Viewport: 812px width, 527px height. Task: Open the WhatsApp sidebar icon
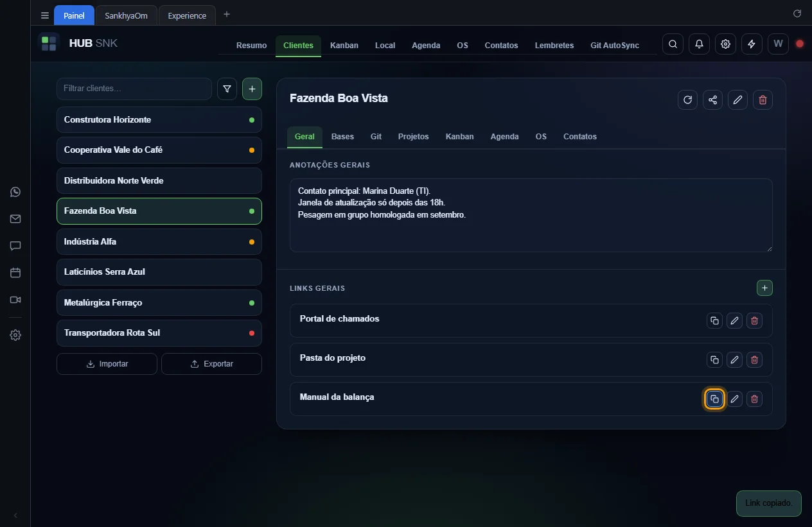(15, 192)
